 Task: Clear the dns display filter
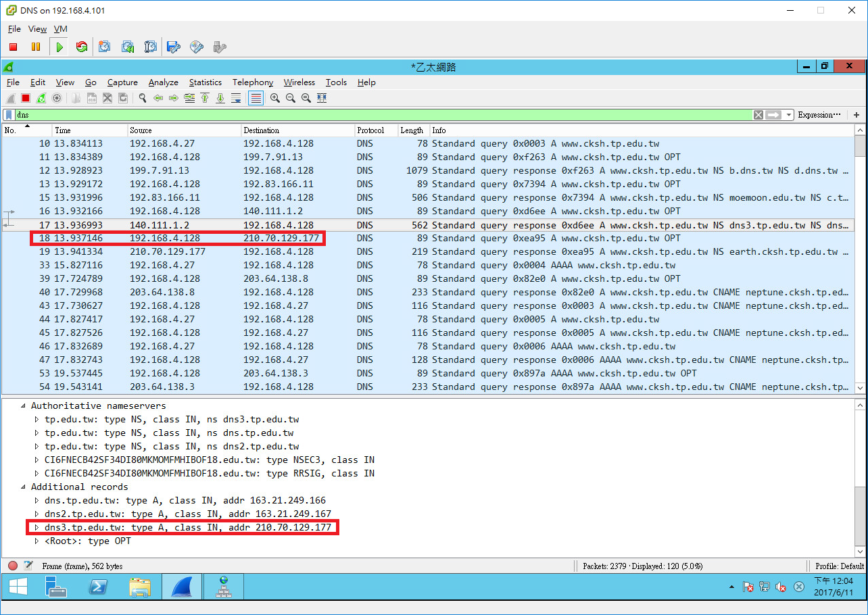pyautogui.click(x=758, y=115)
